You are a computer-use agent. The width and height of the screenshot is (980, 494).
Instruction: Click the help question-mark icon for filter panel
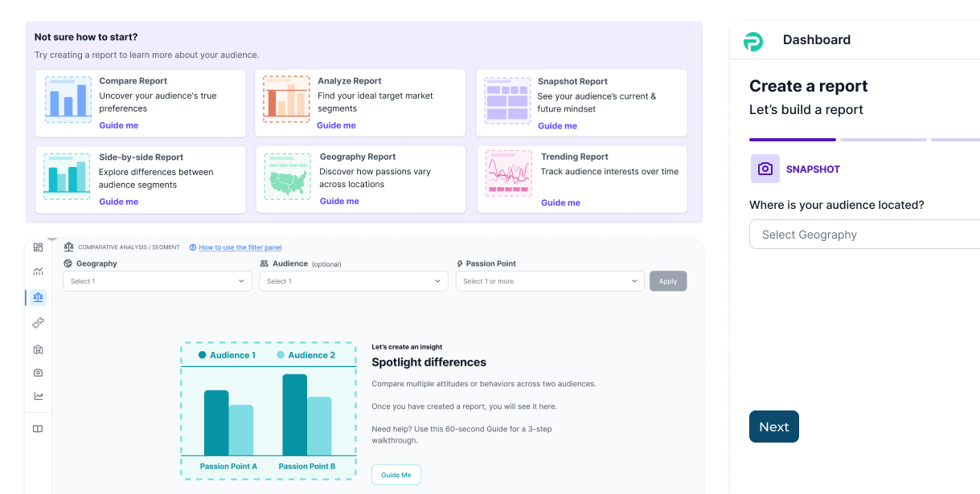[193, 247]
